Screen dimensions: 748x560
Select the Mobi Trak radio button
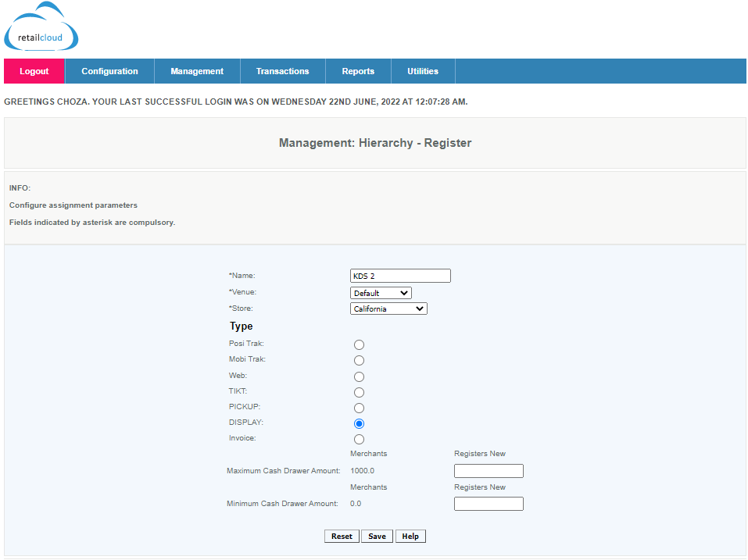(x=360, y=360)
